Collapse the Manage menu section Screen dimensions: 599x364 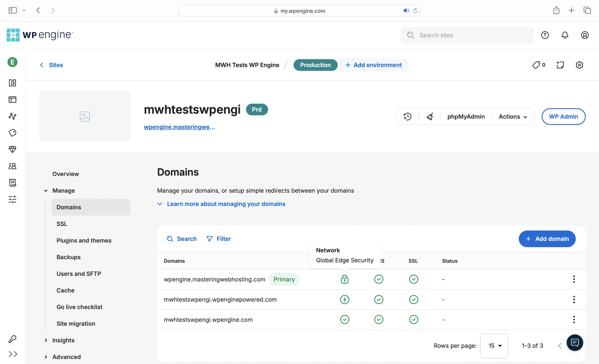(63, 191)
